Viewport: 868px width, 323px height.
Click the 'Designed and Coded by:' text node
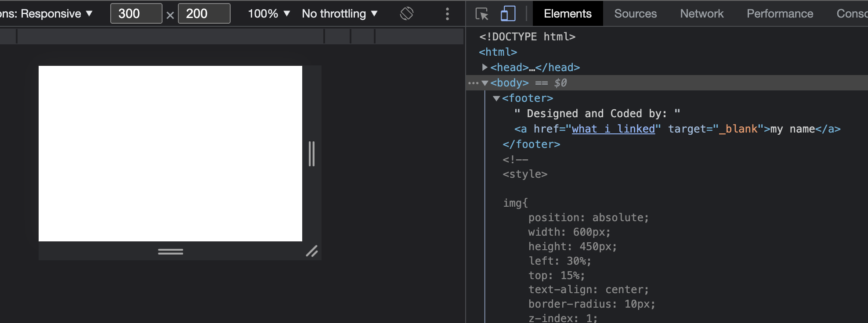(x=597, y=114)
